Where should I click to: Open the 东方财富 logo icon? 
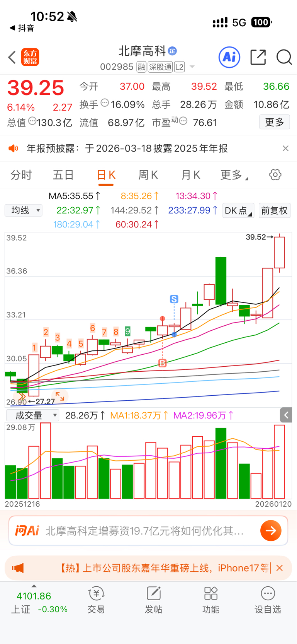(30, 57)
